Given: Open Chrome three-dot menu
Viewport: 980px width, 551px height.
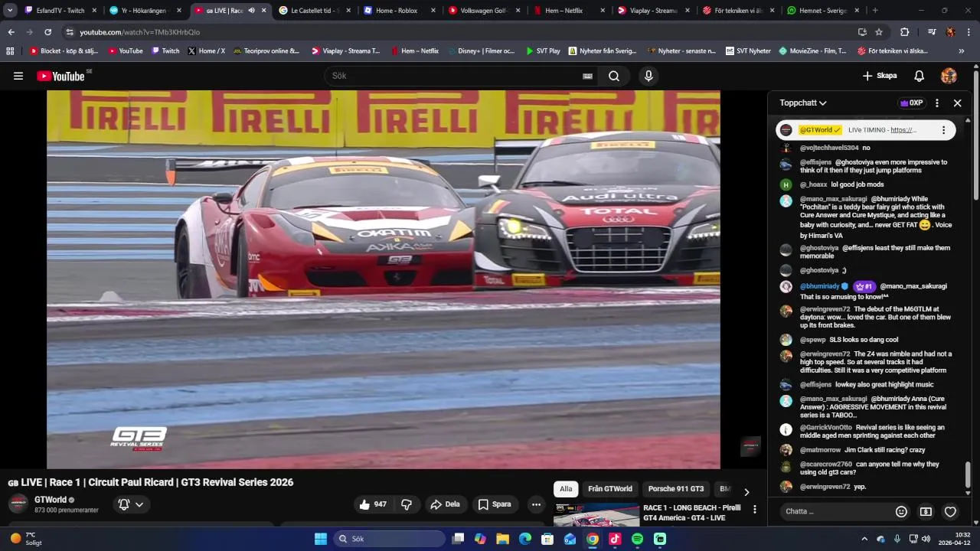Looking at the screenshot, I should pos(969,32).
